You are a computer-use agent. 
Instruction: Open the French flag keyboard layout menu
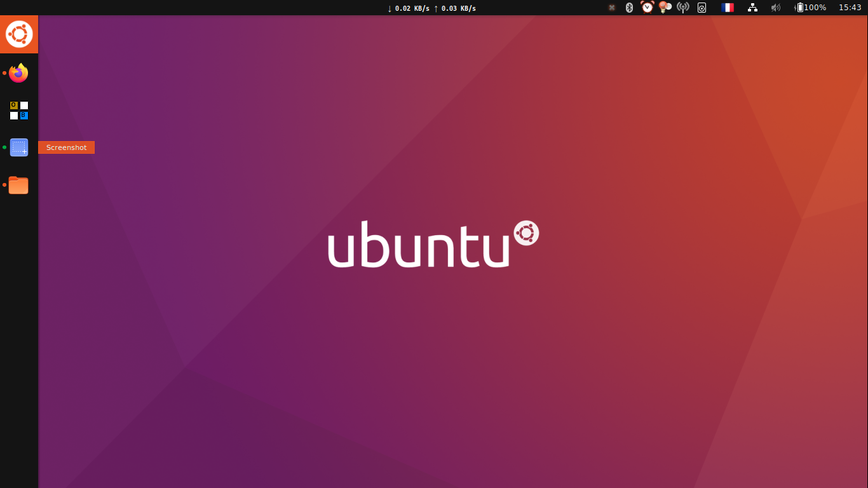(x=728, y=8)
